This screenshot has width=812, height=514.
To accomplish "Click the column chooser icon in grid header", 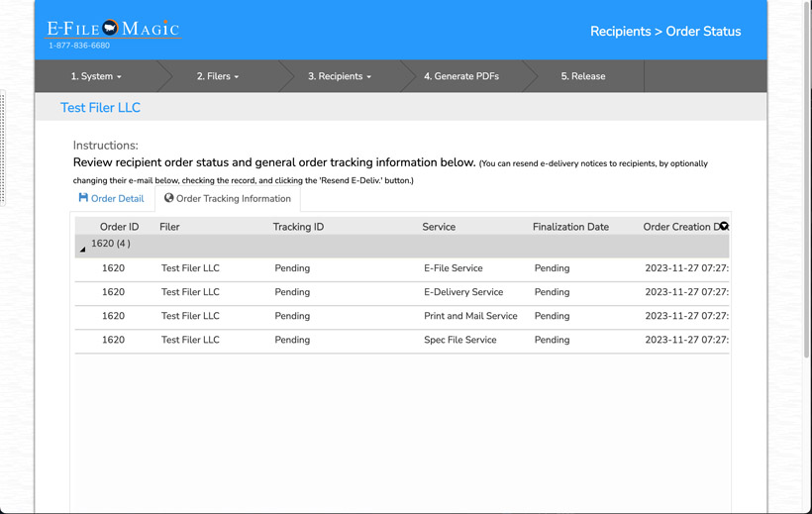I will [724, 227].
